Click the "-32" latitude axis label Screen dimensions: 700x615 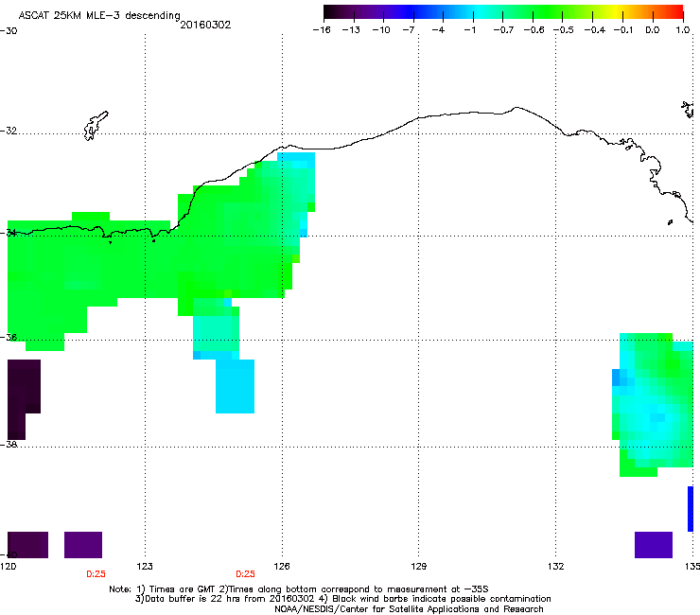(9, 131)
